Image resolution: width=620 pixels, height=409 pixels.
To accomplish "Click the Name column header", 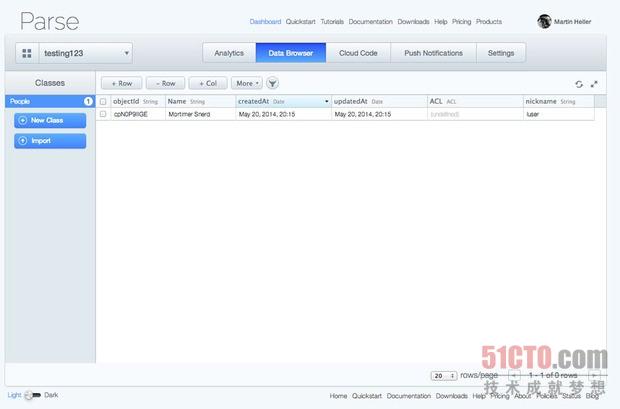I will coord(200,102).
